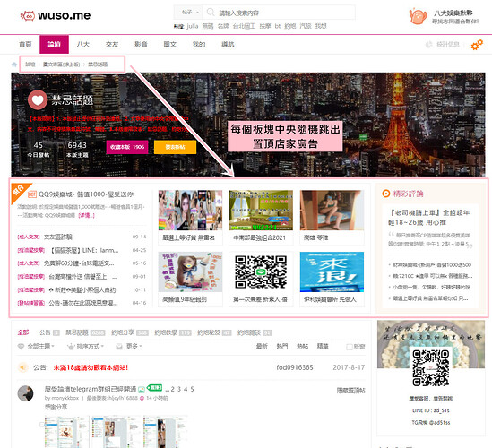Open the QQ9娛樂城 promotion title
The width and height of the screenshot is (492, 448).
(86, 194)
